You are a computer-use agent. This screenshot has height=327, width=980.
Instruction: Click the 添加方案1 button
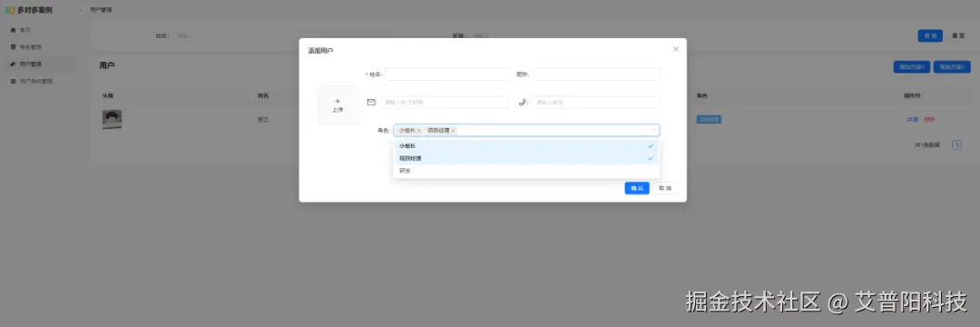(912, 67)
